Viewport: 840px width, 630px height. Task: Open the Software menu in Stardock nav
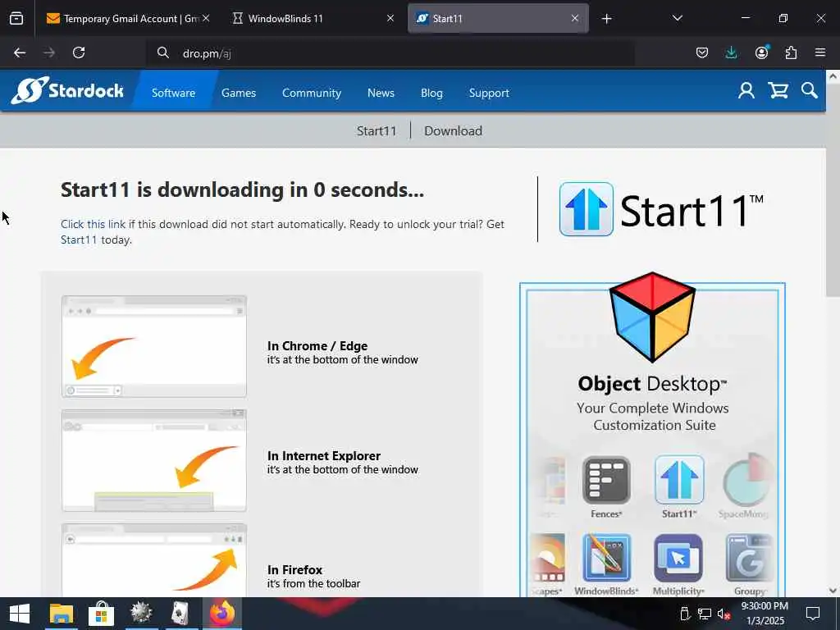point(173,93)
